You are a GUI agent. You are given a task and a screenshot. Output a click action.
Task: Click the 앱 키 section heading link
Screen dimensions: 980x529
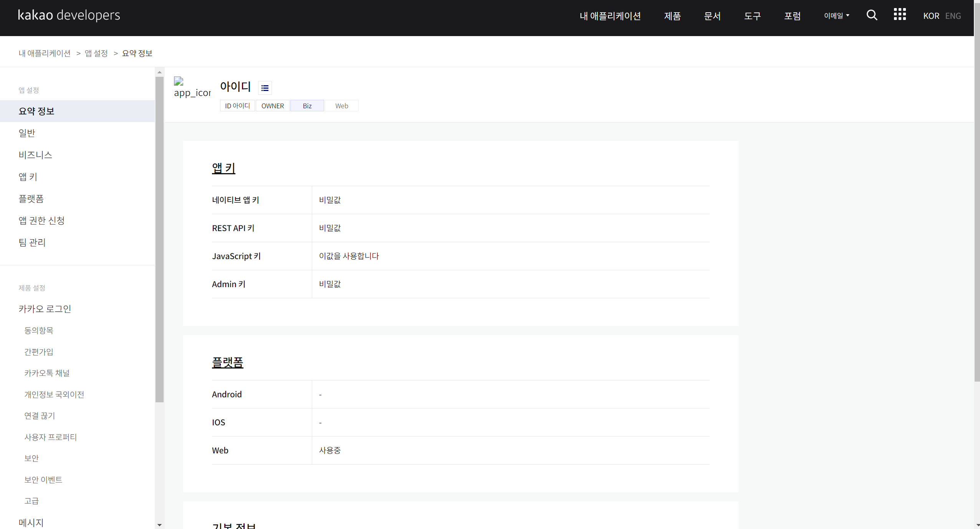coord(223,168)
